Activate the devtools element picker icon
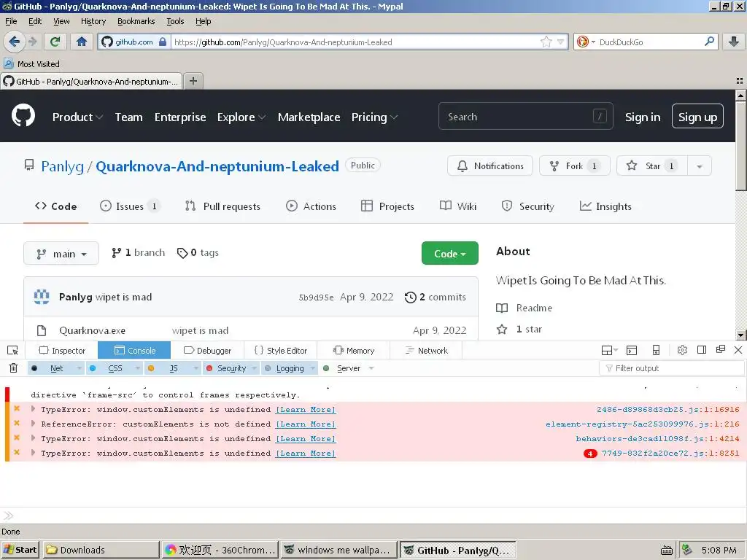Image resolution: width=747 pixels, height=560 pixels. click(13, 351)
